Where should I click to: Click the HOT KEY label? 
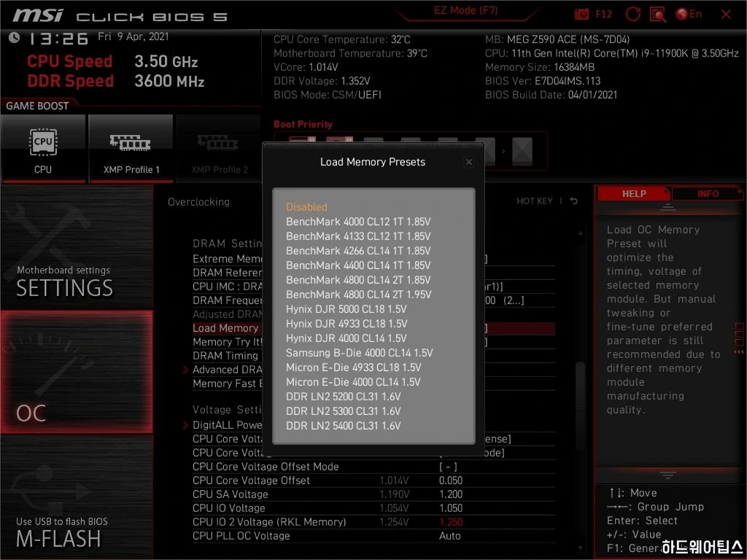535,201
